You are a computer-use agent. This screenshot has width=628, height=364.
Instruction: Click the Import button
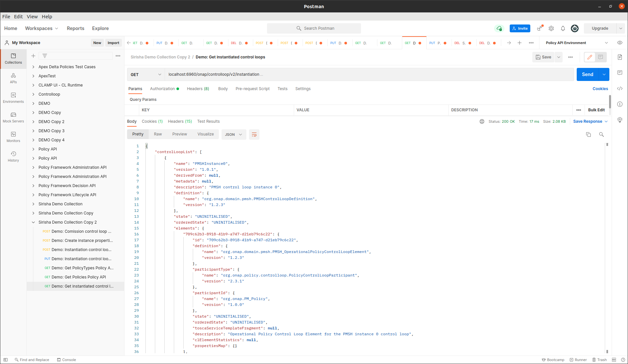113,43
